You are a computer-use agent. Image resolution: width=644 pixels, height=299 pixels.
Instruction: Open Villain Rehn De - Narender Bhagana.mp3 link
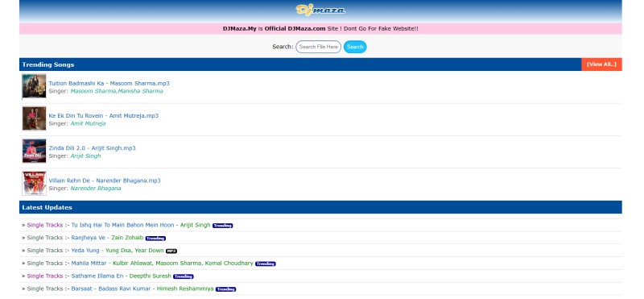point(105,181)
